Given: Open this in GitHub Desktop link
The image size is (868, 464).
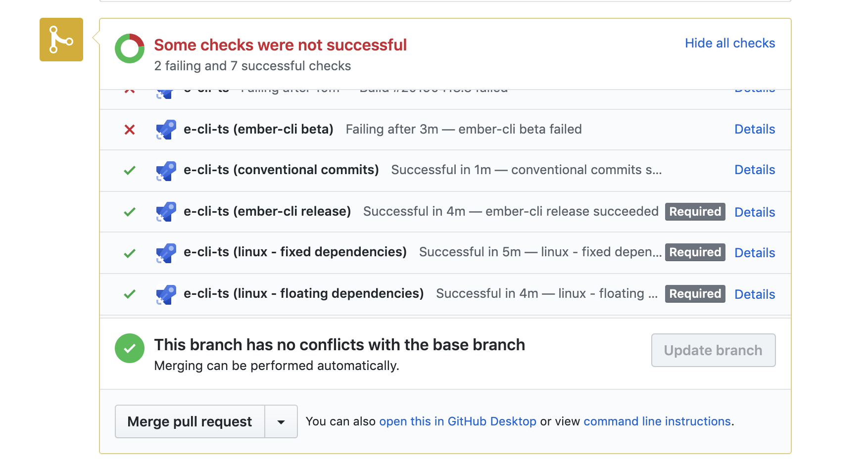Looking at the screenshot, I should click(x=458, y=421).
